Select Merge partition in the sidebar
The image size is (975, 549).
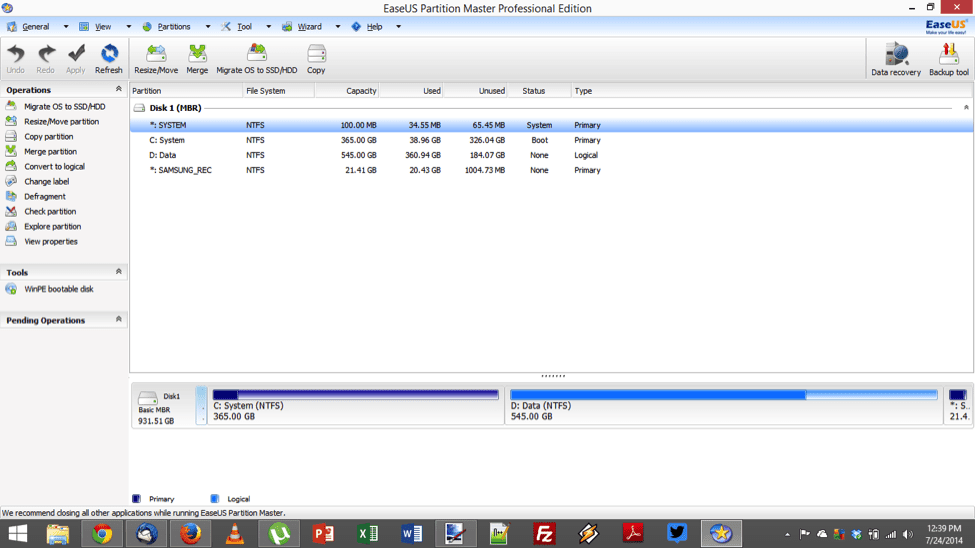click(50, 151)
